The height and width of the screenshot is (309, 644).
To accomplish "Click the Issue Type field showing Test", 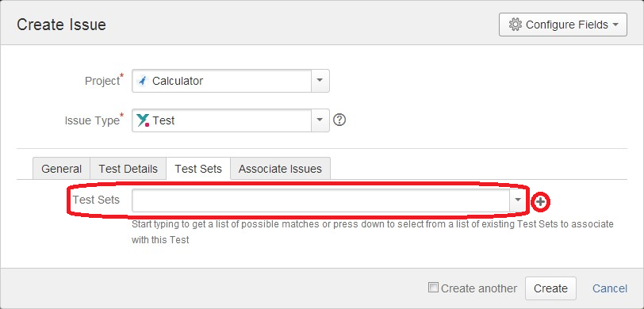I will [x=231, y=120].
